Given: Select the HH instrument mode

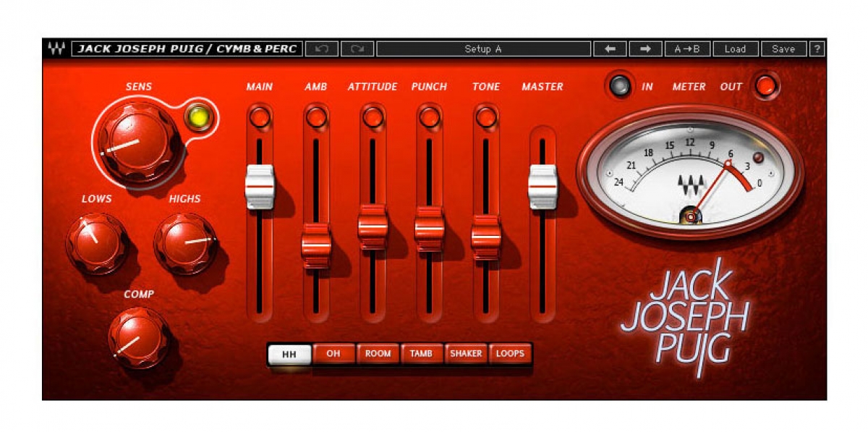Looking at the screenshot, I should tap(289, 354).
